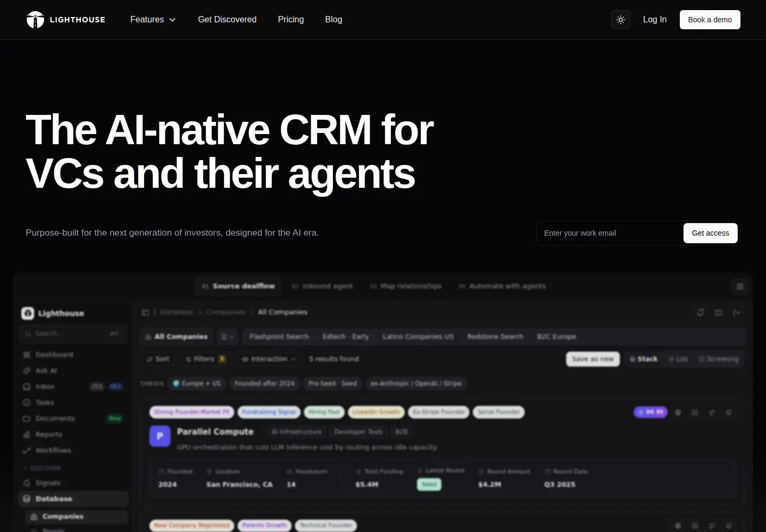Switch to the Inbound agent tab
This screenshot has height=532, width=766.
point(322,286)
